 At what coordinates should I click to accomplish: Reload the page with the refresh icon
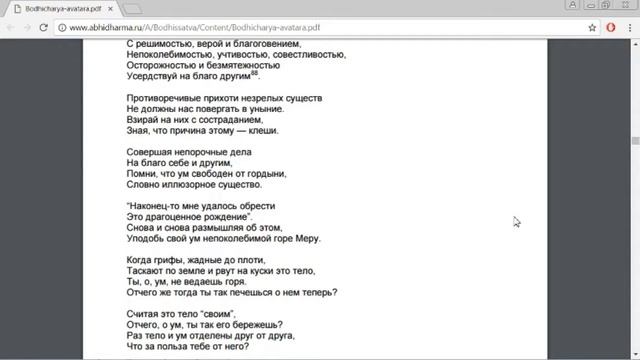(x=44, y=27)
